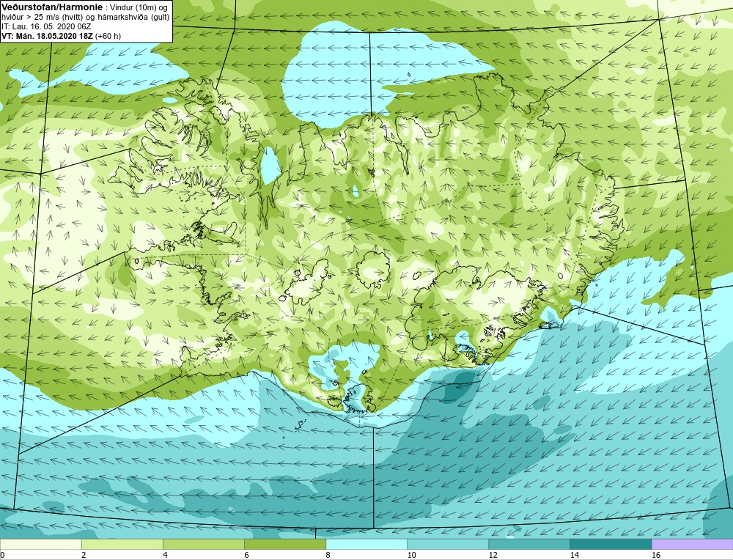Click the legend label '12'

coord(493,555)
